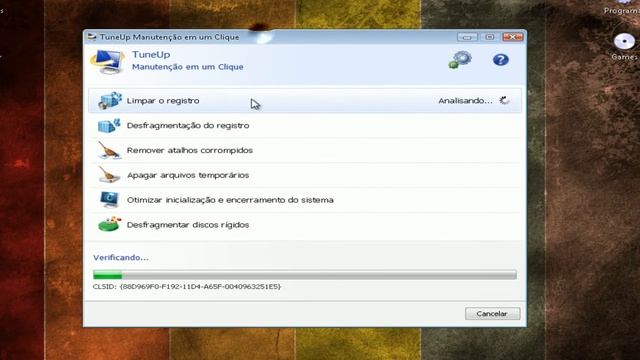Click the window title TuneUp Manutenção text
The width and height of the screenshot is (640, 360).
tap(169, 37)
